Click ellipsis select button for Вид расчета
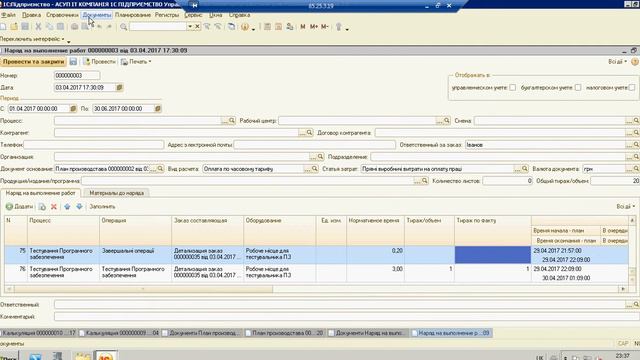Screen dimensions: 640x360 [307, 169]
